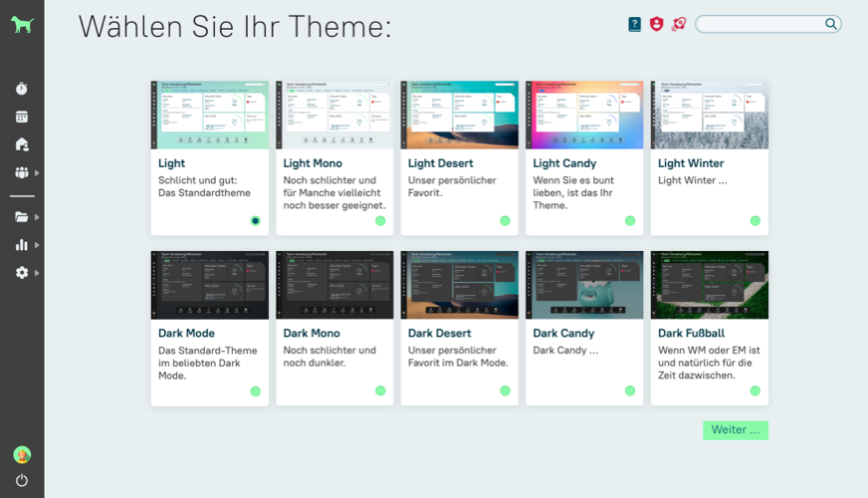Open the red shield user icon

coord(656,24)
